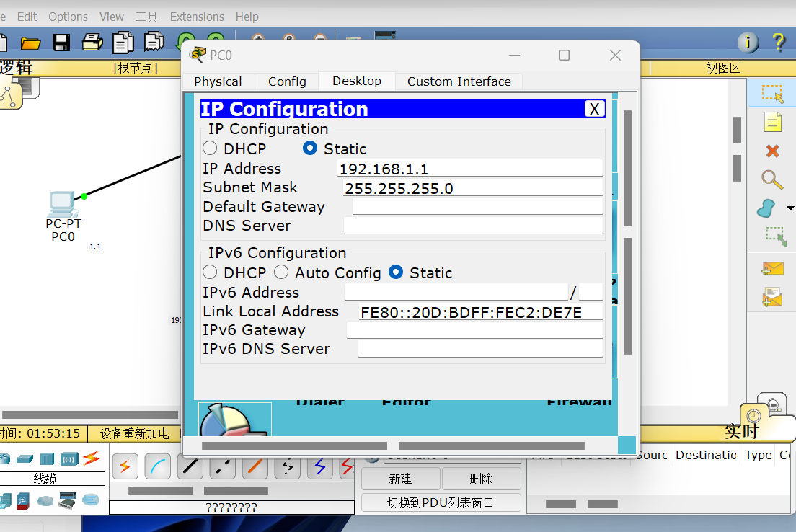Select the Hubs device category
Screen dimensions: 796x532
tap(47, 459)
